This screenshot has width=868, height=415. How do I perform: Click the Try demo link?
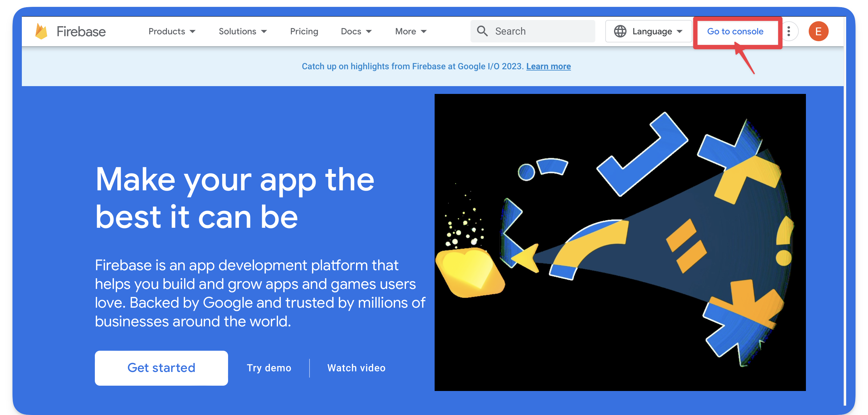(269, 368)
